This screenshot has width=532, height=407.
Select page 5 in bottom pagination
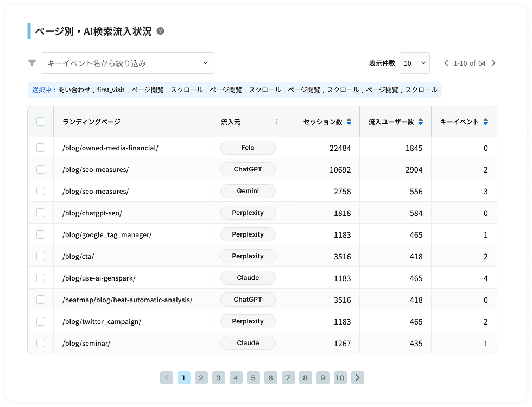coord(254,378)
